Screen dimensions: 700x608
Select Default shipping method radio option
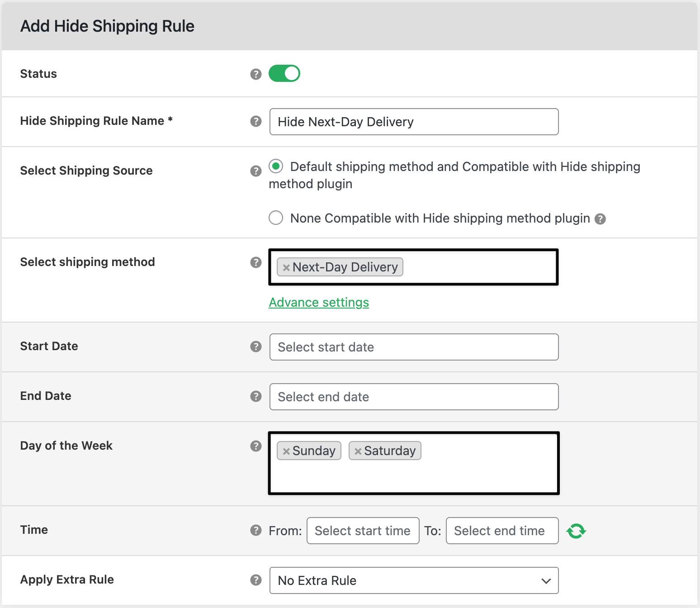[276, 166]
